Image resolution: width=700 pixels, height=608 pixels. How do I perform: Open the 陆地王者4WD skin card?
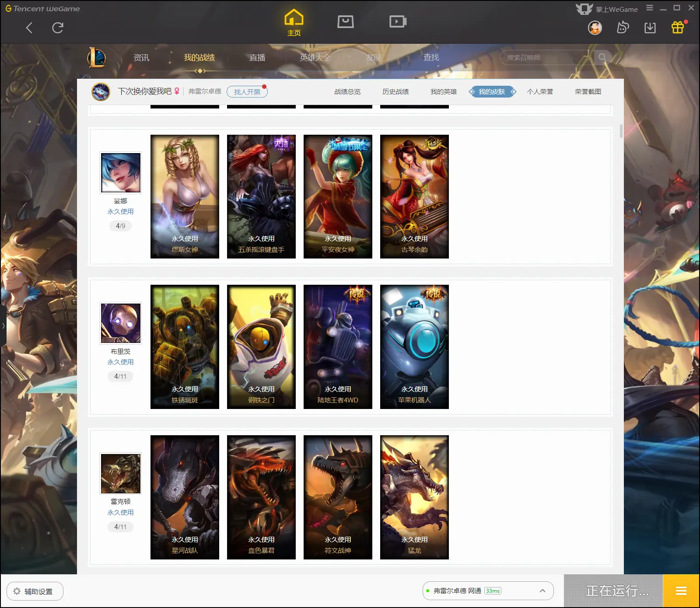[338, 347]
